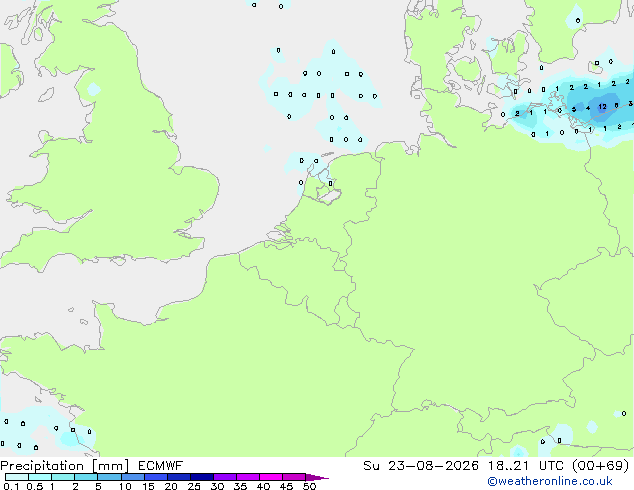Image resolution: width=634 pixels, height=490 pixels.
Task: Click the 12 mm precipitation value on map
Action: (x=602, y=107)
